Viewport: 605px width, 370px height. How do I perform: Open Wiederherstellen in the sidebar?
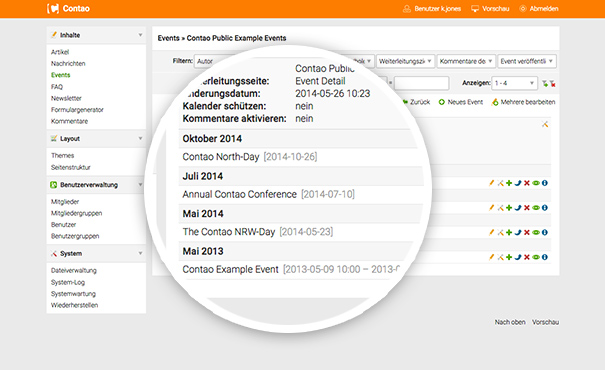pyautogui.click(x=74, y=305)
